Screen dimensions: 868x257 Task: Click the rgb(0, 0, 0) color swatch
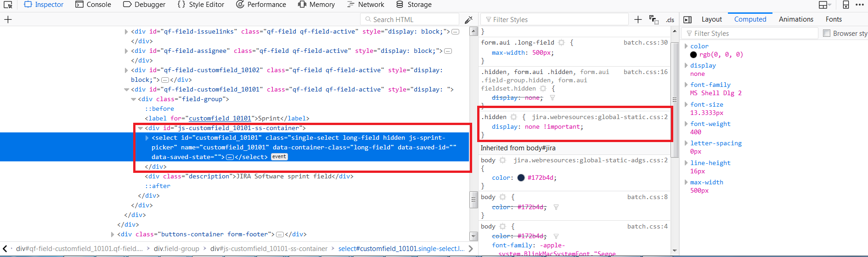click(x=693, y=54)
